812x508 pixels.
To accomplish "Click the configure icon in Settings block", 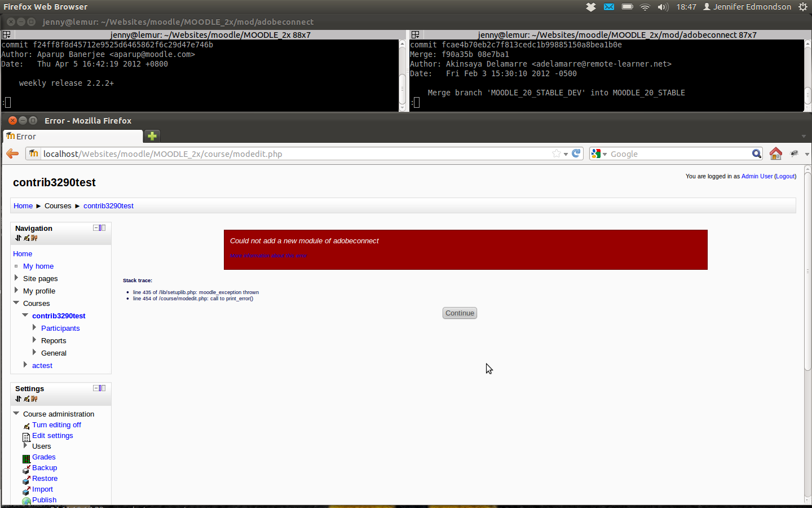I will tap(27, 399).
